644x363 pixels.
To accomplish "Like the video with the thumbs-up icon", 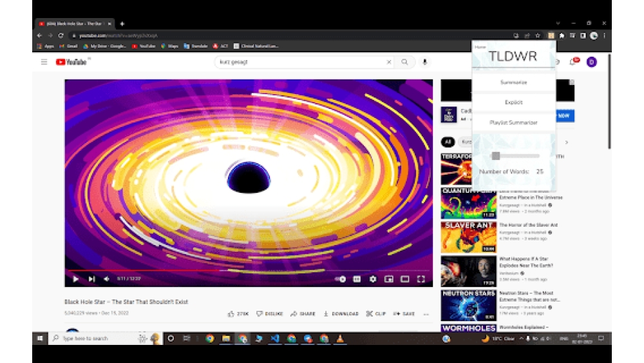I will click(231, 313).
